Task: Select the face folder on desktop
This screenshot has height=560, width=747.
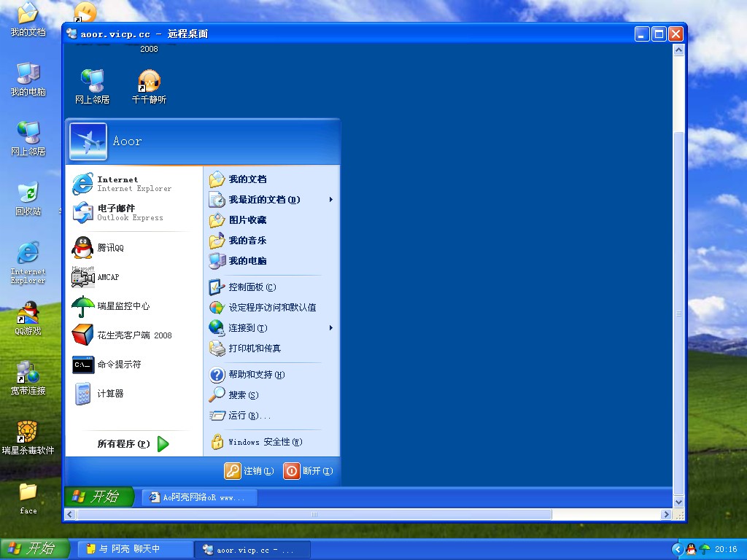Action: pyautogui.click(x=28, y=499)
